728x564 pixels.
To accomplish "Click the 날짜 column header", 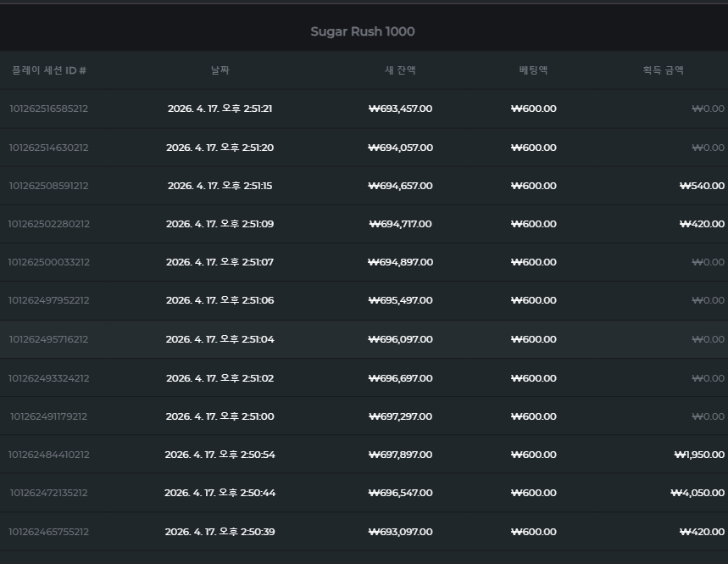I will (220, 70).
